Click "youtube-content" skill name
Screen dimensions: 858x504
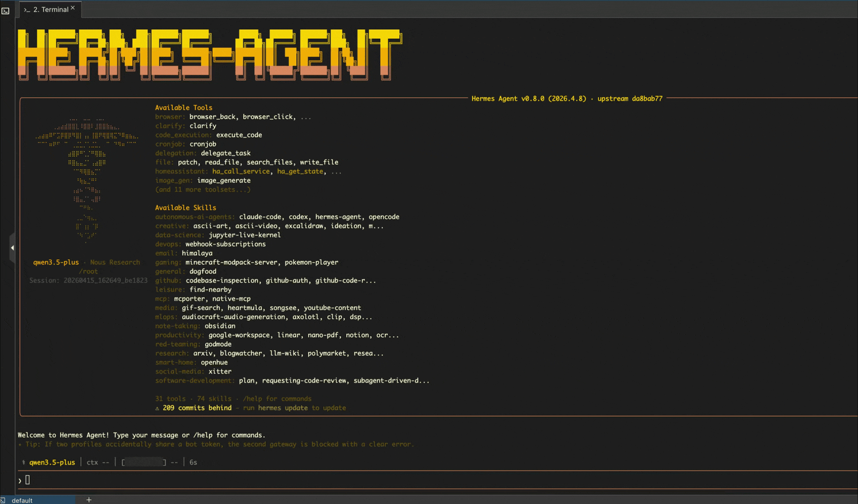pyautogui.click(x=332, y=308)
